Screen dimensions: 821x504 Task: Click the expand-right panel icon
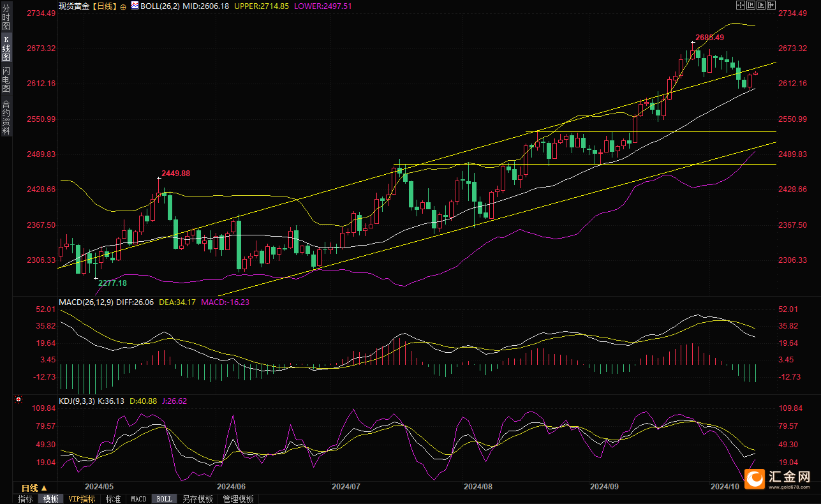[x=771, y=5]
